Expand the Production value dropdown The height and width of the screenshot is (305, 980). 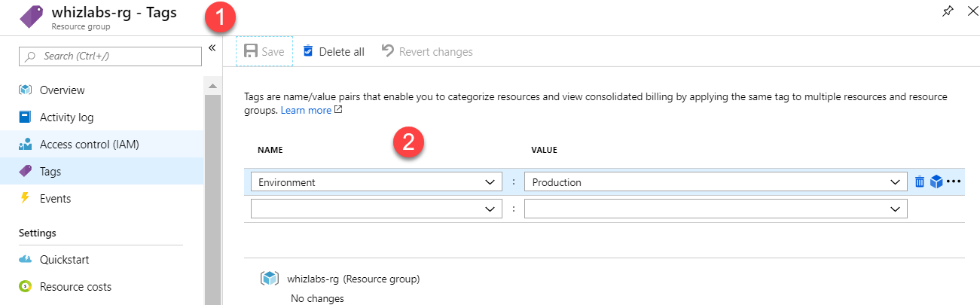pyautogui.click(x=895, y=182)
